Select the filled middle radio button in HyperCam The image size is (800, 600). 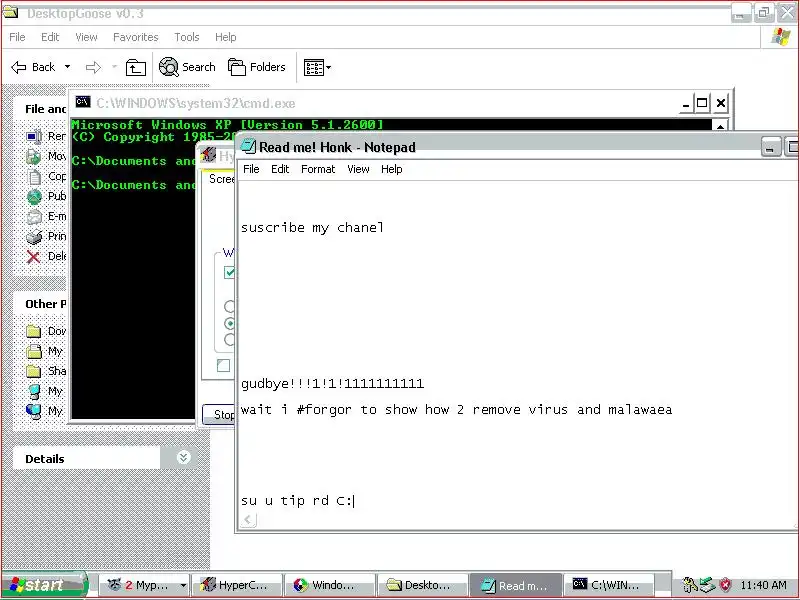pyautogui.click(x=229, y=323)
